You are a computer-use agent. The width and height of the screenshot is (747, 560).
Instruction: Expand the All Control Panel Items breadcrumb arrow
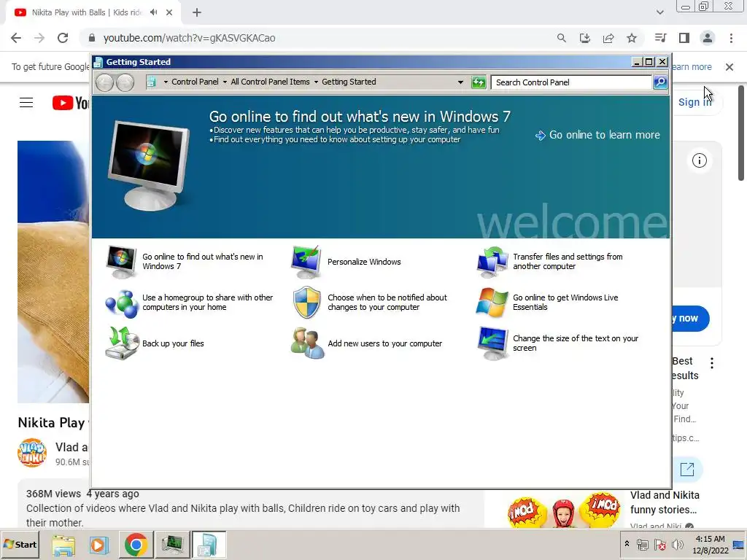coord(316,82)
